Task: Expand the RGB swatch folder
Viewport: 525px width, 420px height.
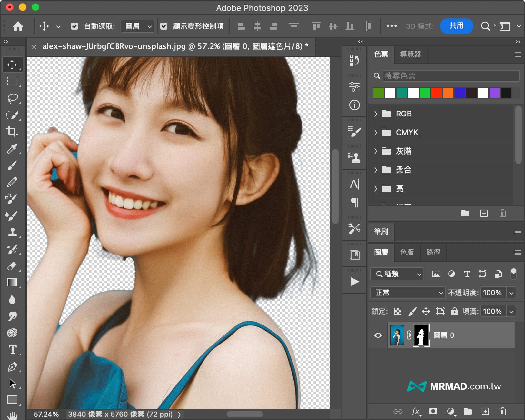Action: point(375,114)
